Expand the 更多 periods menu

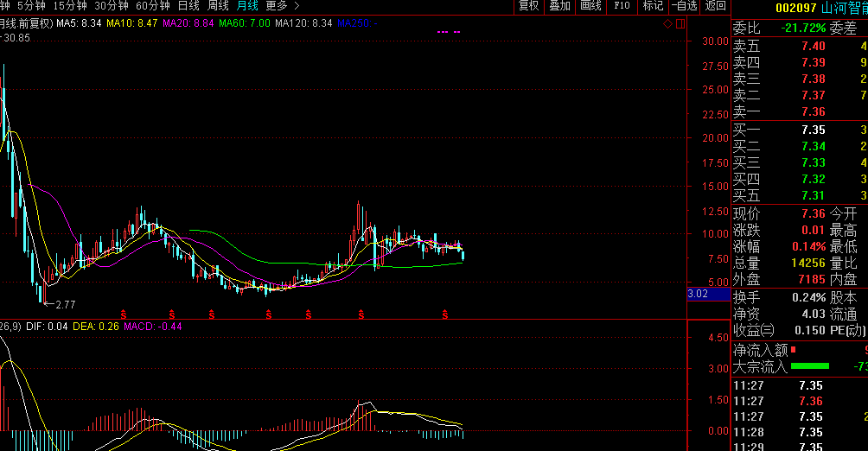(x=283, y=6)
